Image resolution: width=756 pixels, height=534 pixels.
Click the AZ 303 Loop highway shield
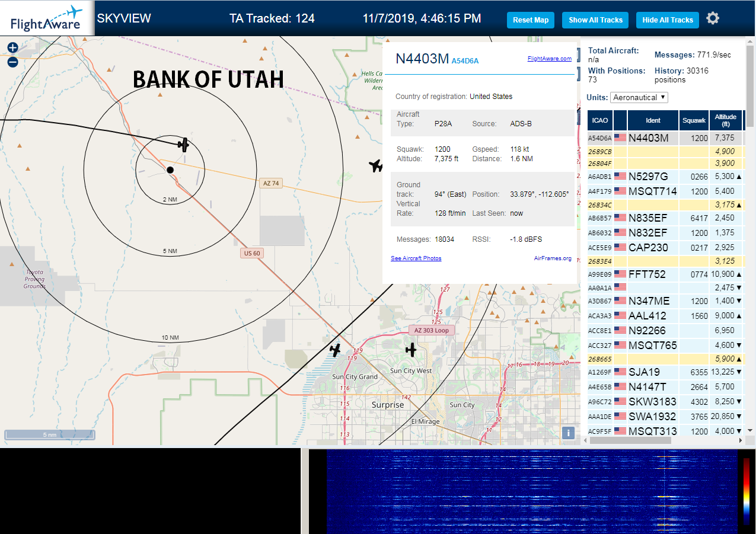coord(432,330)
